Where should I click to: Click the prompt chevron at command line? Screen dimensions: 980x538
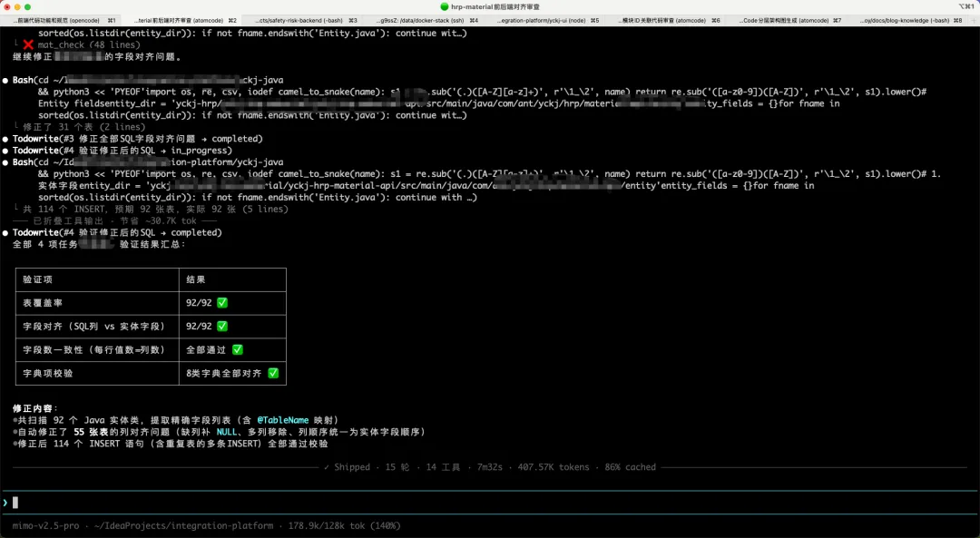5,503
